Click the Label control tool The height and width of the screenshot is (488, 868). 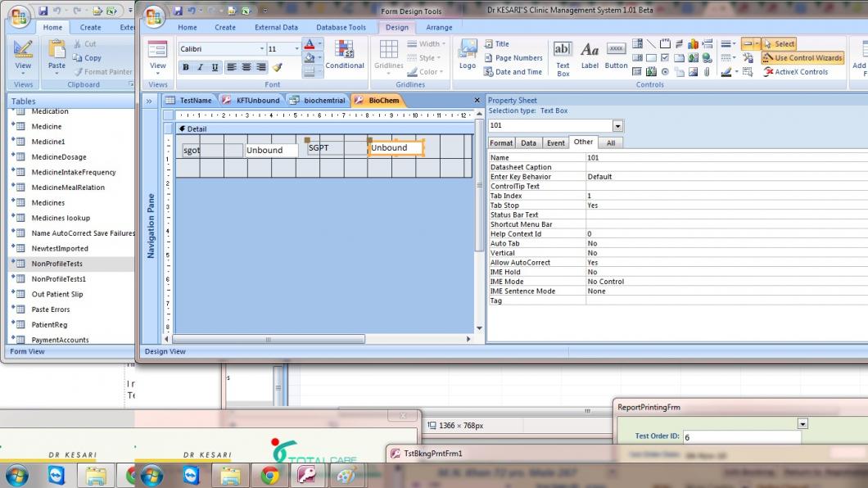[x=590, y=56]
